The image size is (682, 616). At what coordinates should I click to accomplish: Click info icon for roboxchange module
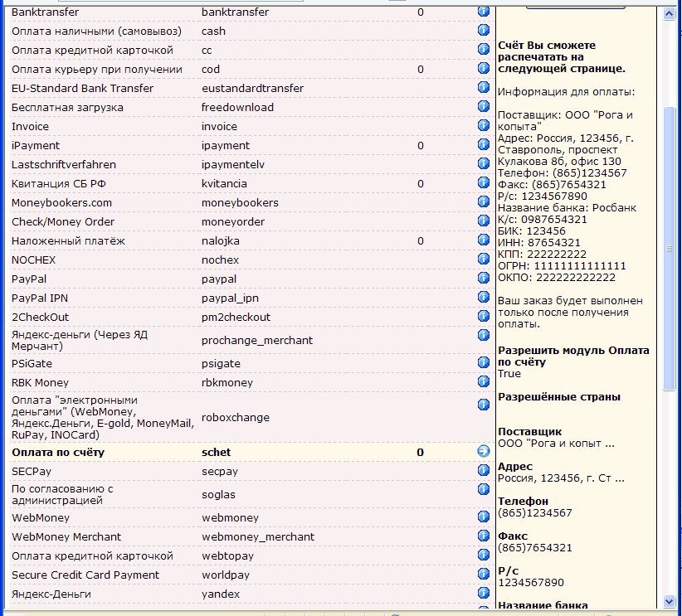pyautogui.click(x=483, y=405)
